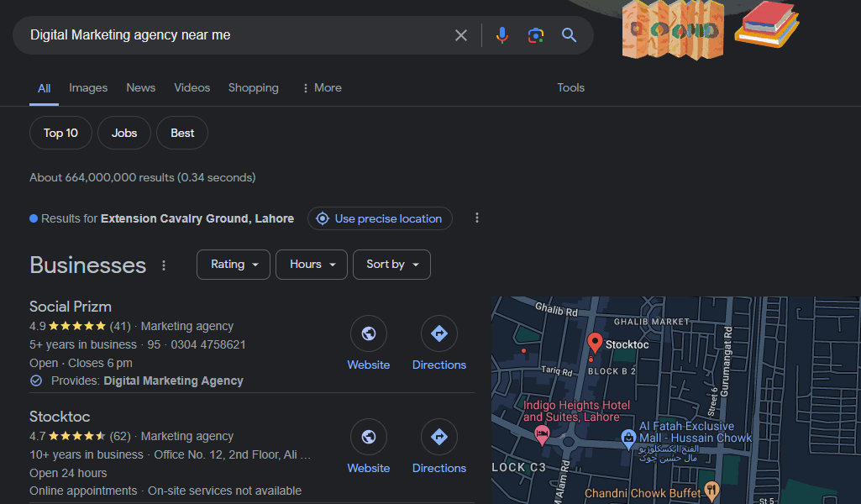Click 'Provides: Digital Marketing Agency' text

147,381
